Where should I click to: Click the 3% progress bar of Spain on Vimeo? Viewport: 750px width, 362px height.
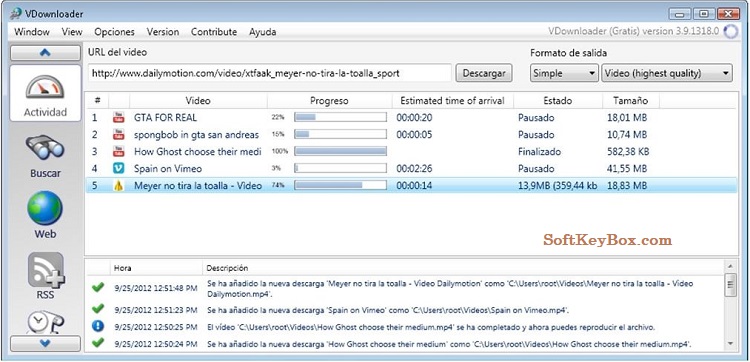coord(340,168)
